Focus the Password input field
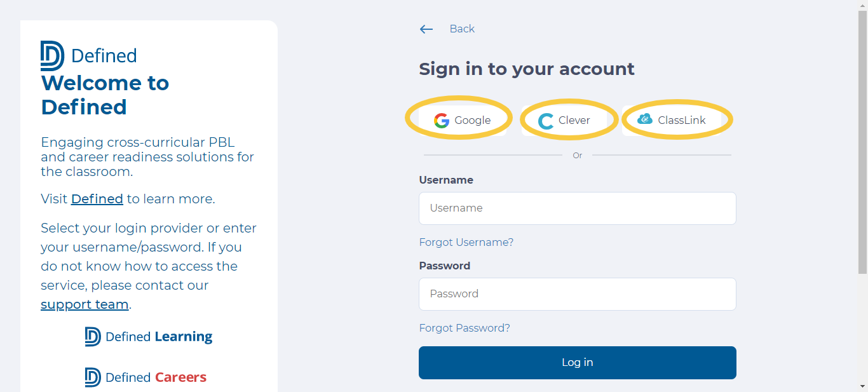This screenshot has height=392, width=868. coord(578,294)
